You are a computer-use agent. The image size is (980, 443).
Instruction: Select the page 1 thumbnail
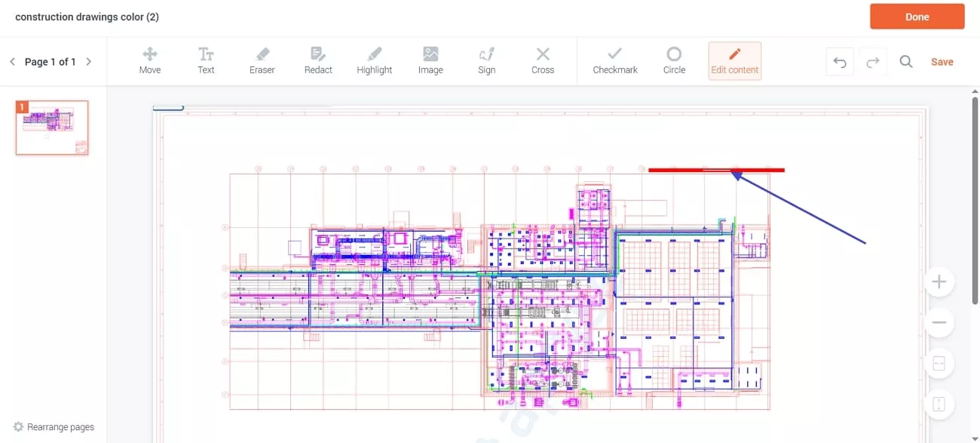52,128
